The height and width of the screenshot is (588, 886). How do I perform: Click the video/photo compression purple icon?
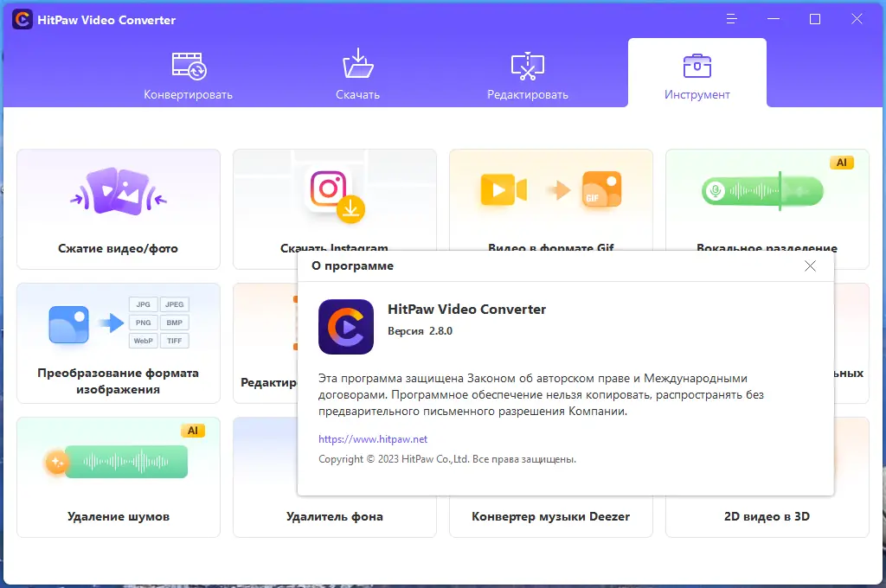118,191
